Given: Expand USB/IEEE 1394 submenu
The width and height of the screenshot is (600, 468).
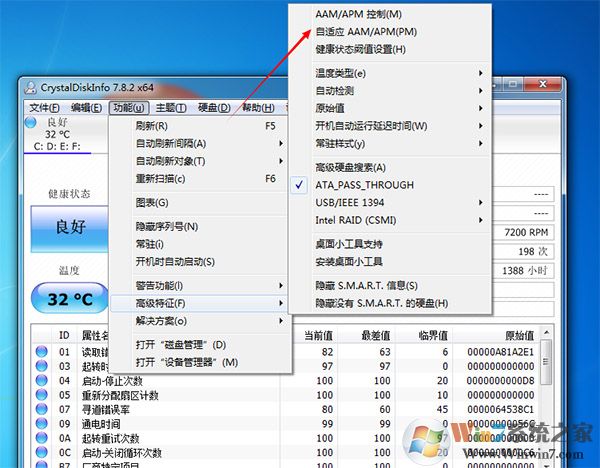Looking at the screenshot, I should [390, 202].
